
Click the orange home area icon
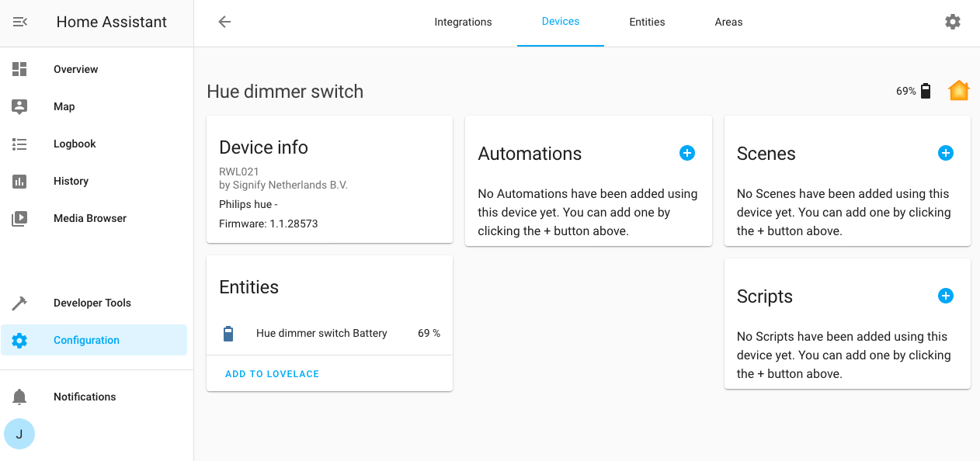pos(958,90)
